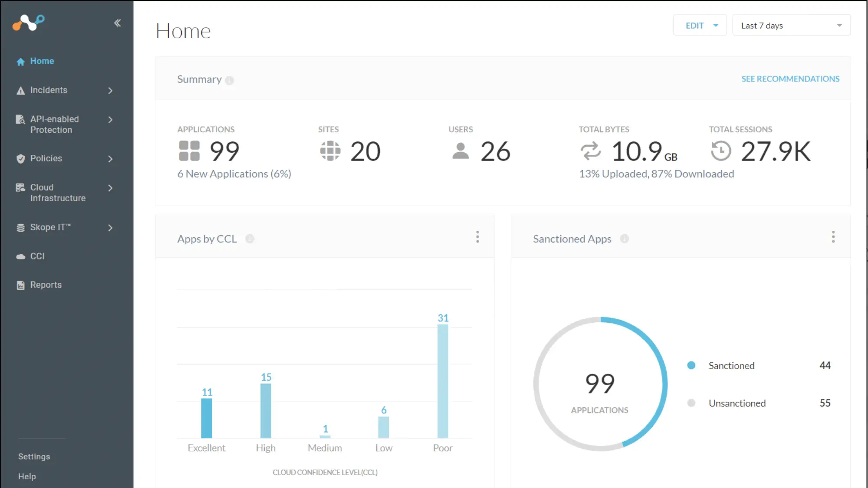This screenshot has width=868, height=488.
Task: Collapse the sidebar with the double-chevron
Action: point(117,23)
